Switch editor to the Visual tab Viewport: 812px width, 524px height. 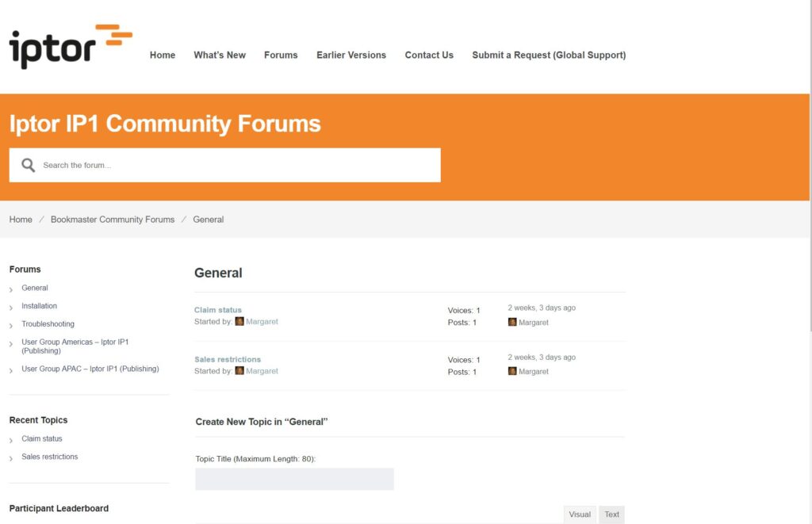click(x=580, y=514)
